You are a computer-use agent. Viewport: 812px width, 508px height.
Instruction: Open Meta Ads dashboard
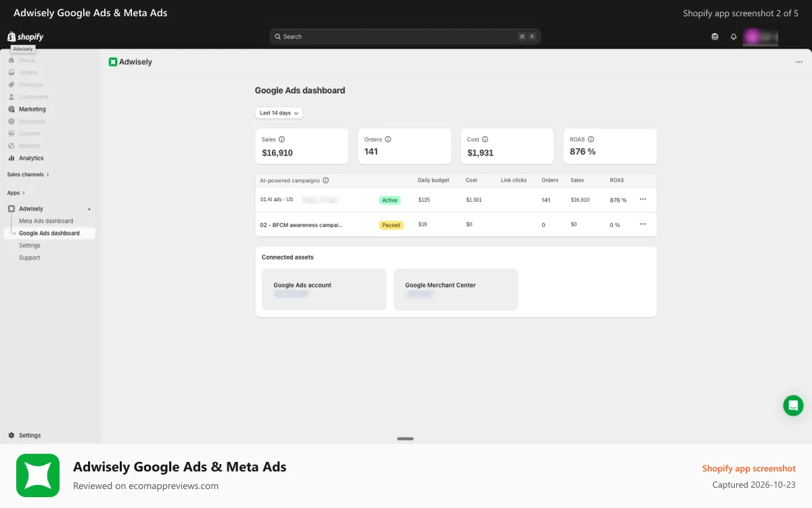pos(46,221)
